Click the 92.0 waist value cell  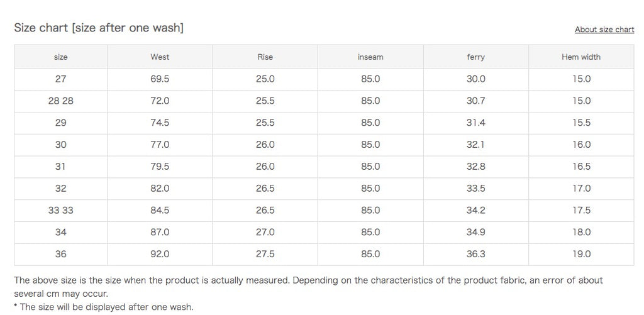(x=160, y=254)
